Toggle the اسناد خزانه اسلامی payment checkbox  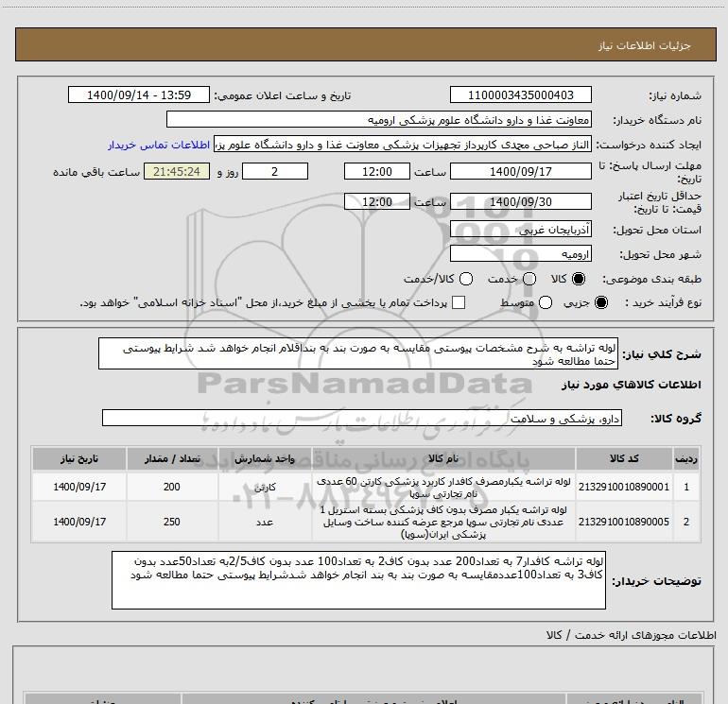pyautogui.click(x=459, y=302)
